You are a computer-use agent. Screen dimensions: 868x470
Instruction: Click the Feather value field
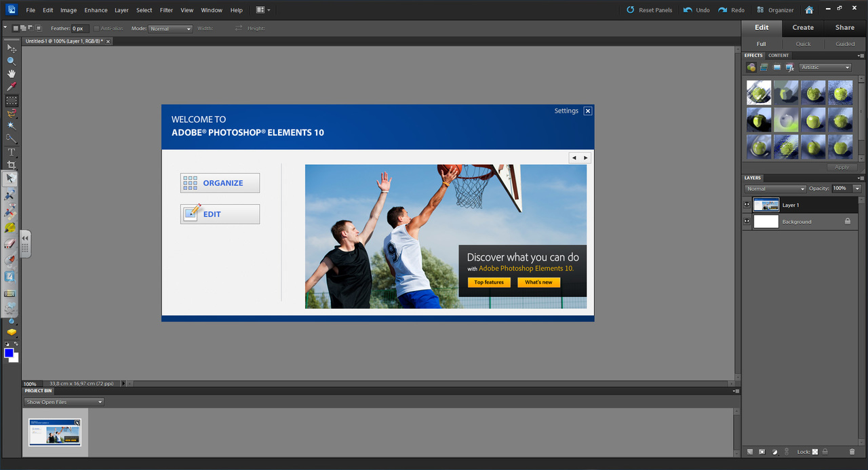(x=80, y=28)
